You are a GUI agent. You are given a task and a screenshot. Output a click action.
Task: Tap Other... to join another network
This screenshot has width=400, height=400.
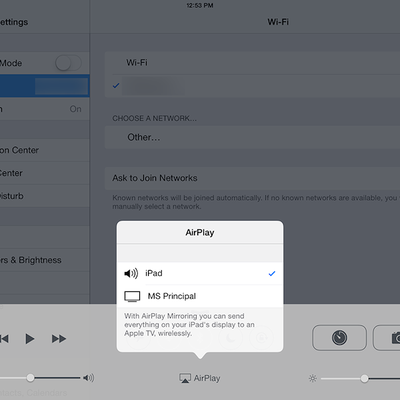(252, 137)
